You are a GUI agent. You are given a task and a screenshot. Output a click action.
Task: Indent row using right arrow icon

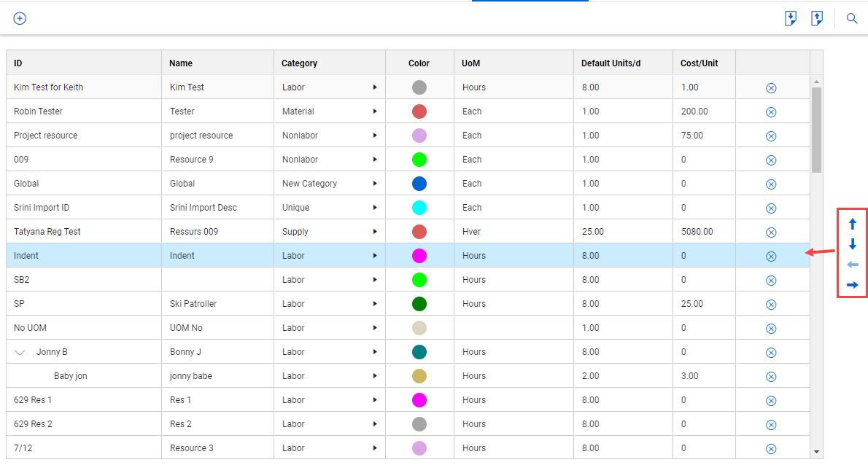853,285
